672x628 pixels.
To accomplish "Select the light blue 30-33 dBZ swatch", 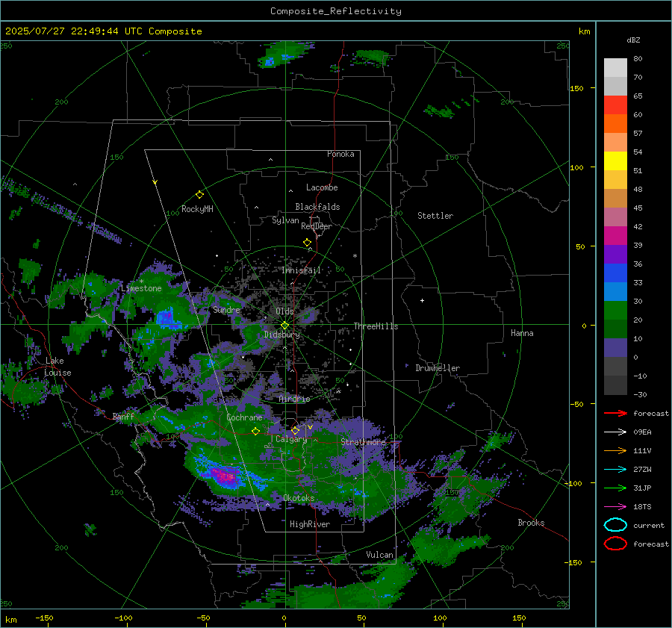I will [615, 291].
